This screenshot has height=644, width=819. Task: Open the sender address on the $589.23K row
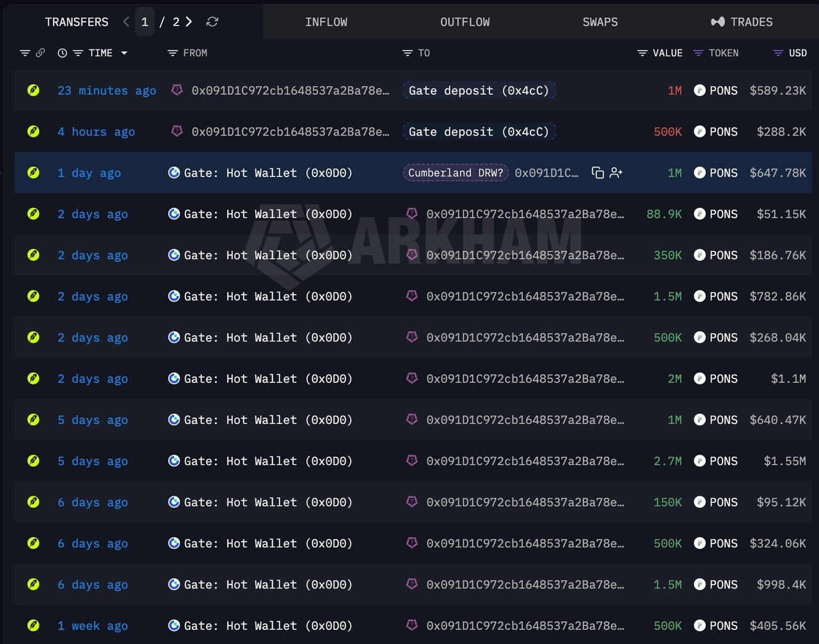click(290, 91)
